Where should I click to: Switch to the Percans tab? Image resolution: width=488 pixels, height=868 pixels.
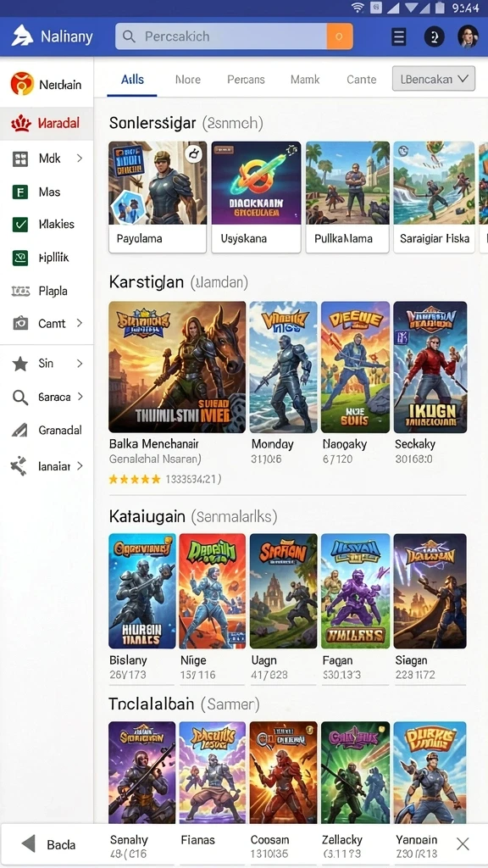[246, 80]
